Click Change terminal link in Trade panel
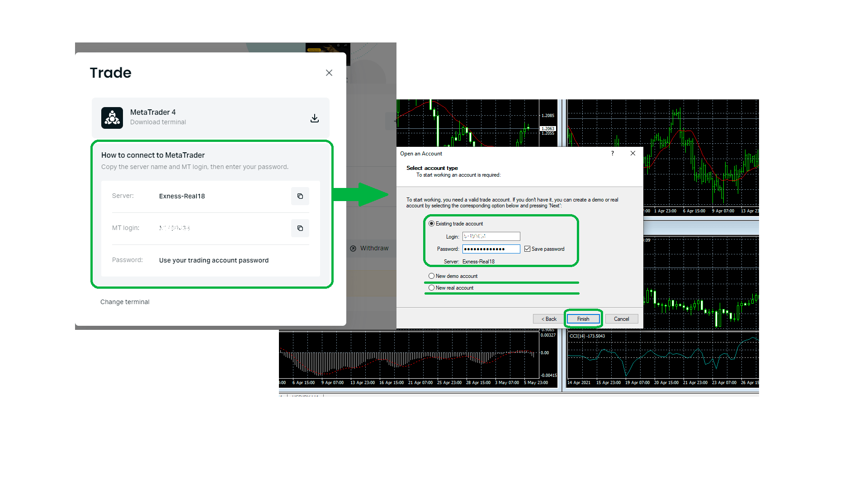 coord(125,301)
